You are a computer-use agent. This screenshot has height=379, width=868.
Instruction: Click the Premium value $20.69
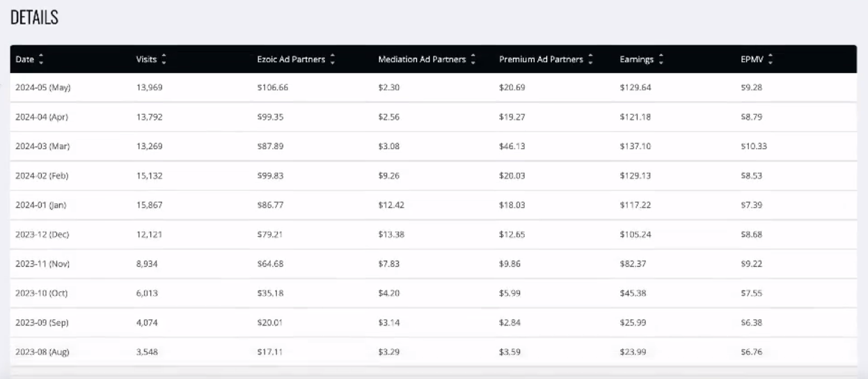pos(512,88)
